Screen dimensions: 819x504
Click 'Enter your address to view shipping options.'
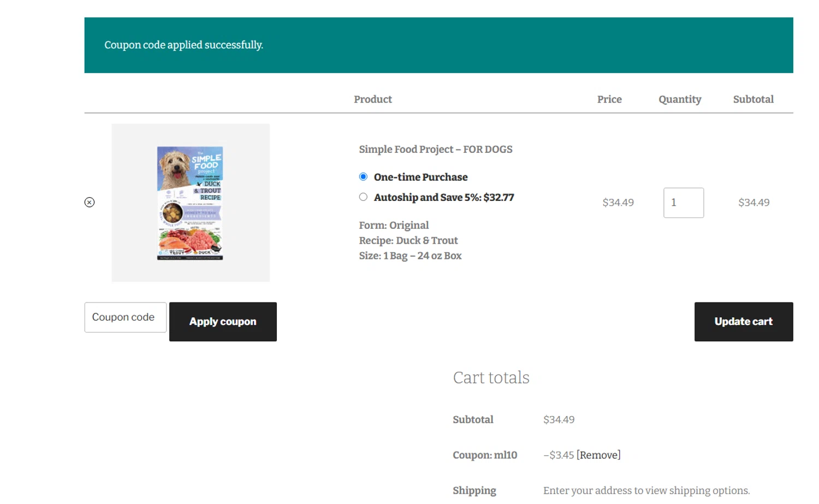coord(646,490)
